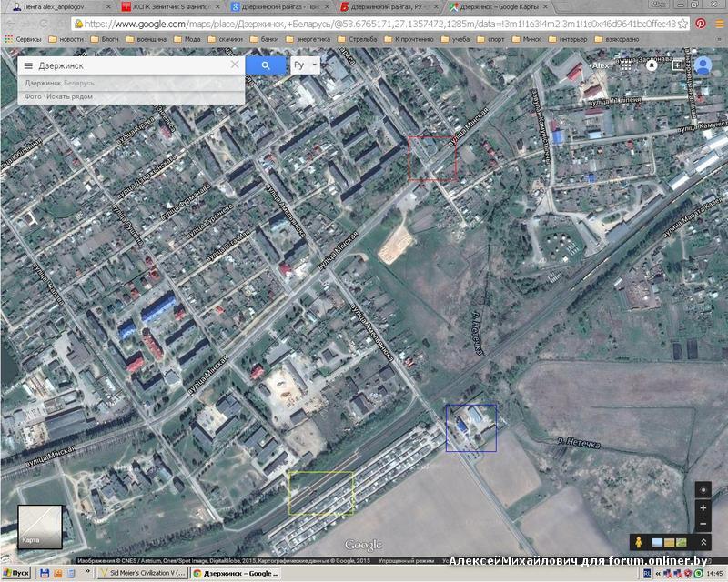Viewport: 728px width, 582px height.
Task: Open the Ру language dropdown
Action: click(x=306, y=65)
